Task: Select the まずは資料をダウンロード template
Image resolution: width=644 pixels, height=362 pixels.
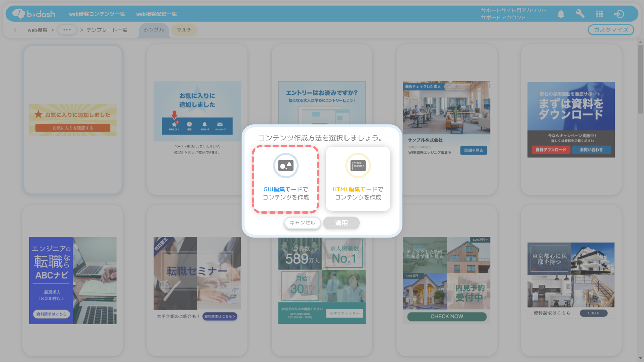Action: tap(571, 120)
